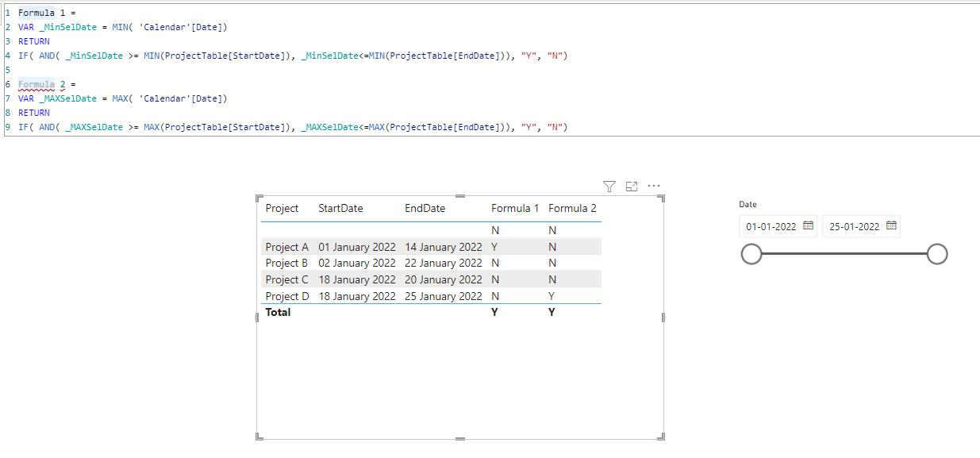This screenshot has width=980, height=458.
Task: Edit the start date field 01-01-2022
Action: tap(771, 226)
